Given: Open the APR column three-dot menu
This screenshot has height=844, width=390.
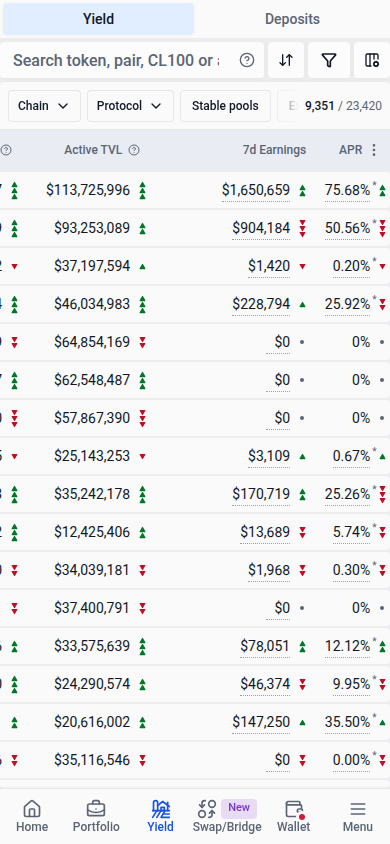Looking at the screenshot, I should pyautogui.click(x=374, y=150).
